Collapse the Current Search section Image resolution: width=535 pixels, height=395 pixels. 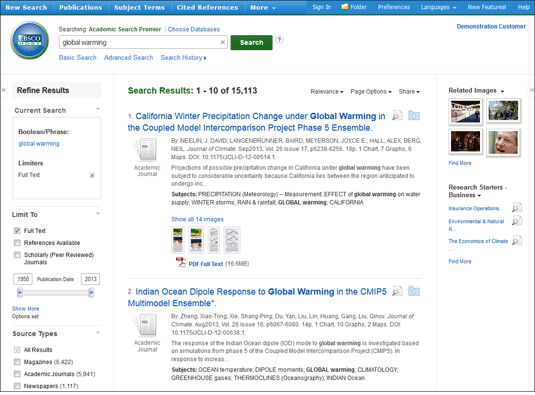tap(98, 109)
